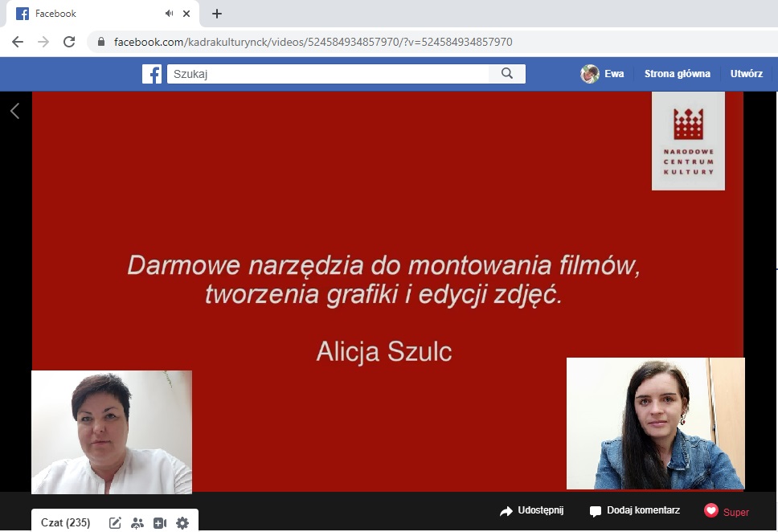
Task: Click the site padlock security icon
Action: click(x=101, y=42)
